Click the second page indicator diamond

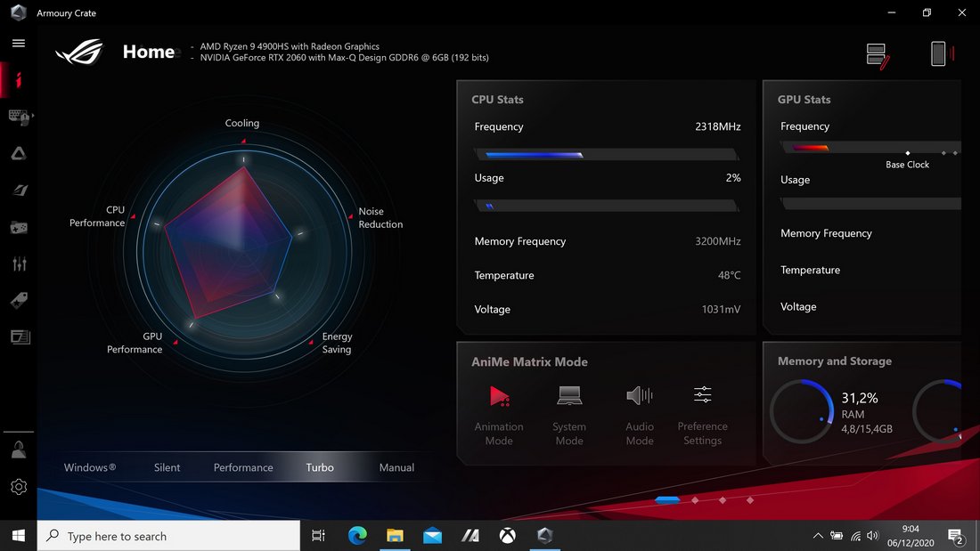coord(695,500)
